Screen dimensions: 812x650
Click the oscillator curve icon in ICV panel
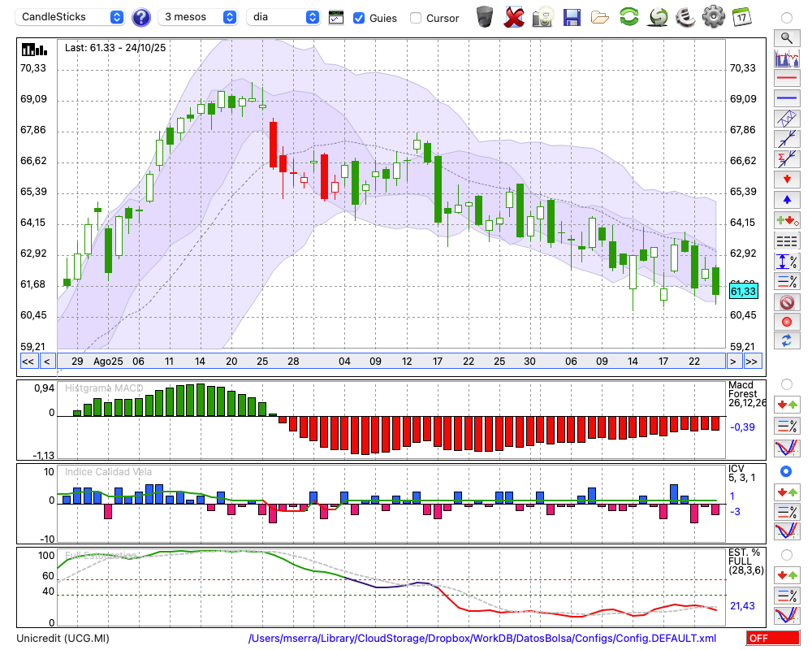point(787,531)
